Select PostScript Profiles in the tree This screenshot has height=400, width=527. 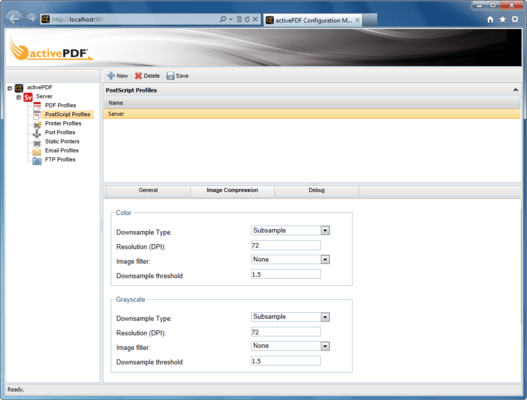pyautogui.click(x=68, y=115)
